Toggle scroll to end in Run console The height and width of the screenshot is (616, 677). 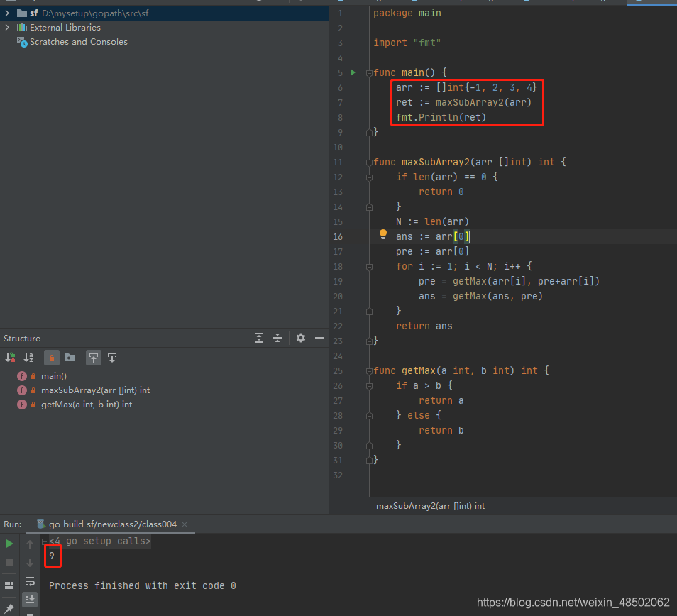(x=29, y=600)
